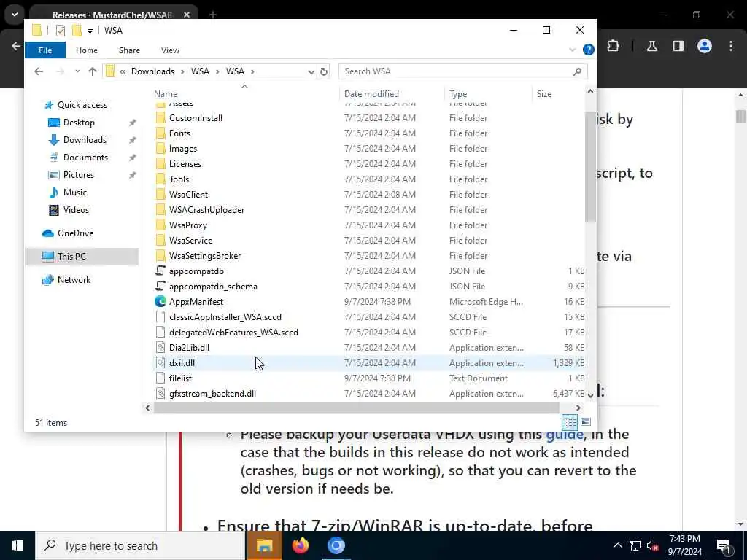Select the WsaSettingsBroker folder
Viewport: 747px width, 560px height.
(205, 256)
